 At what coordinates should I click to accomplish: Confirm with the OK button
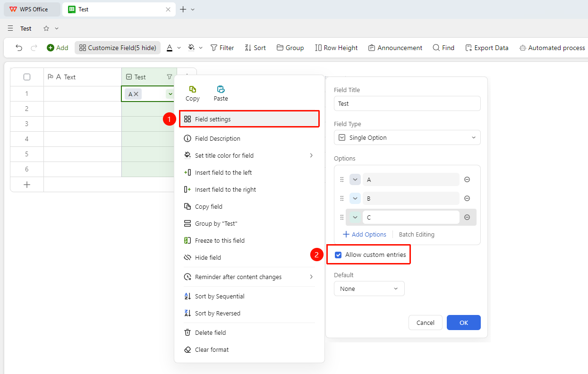(464, 323)
